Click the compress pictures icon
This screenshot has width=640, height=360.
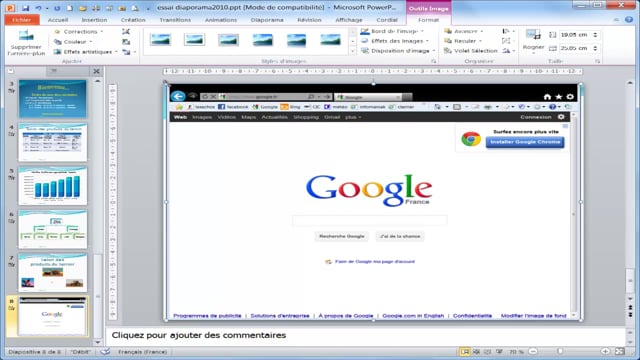[x=126, y=31]
